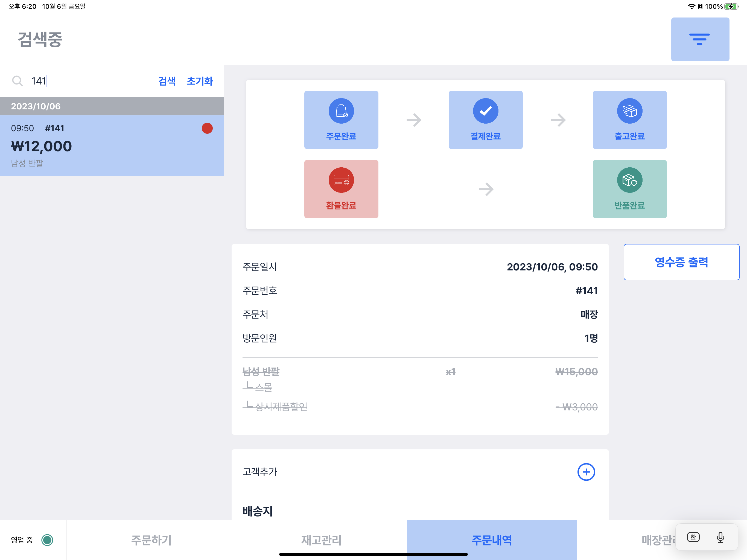This screenshot has width=747, height=560.
Task: Click the filter icon button top right
Action: pyautogui.click(x=700, y=39)
